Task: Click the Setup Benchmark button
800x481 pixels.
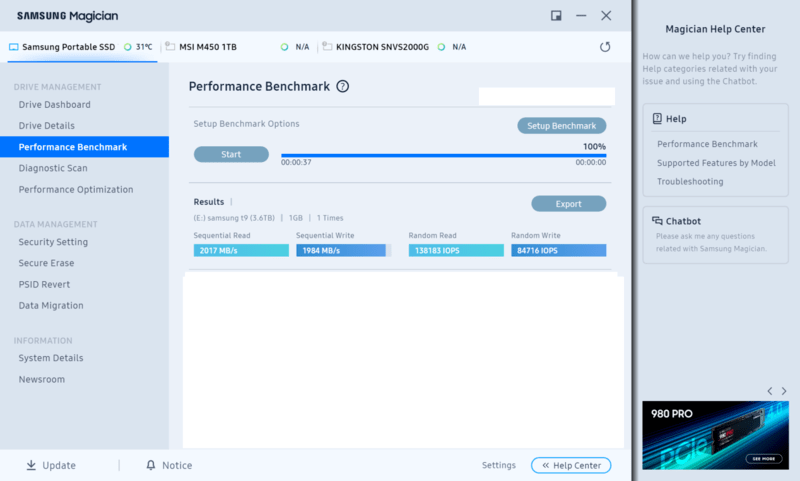Action: click(x=561, y=126)
